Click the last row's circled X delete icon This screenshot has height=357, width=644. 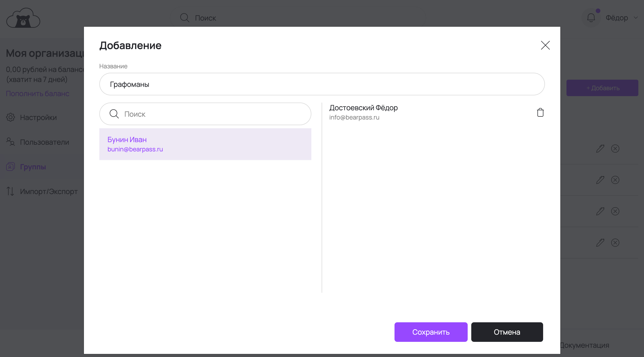(x=615, y=243)
